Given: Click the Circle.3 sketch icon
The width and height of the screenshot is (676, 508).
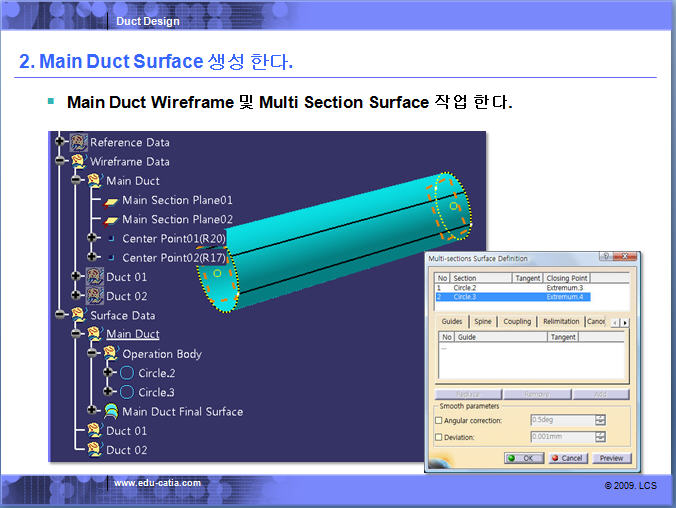Looking at the screenshot, I should [127, 392].
